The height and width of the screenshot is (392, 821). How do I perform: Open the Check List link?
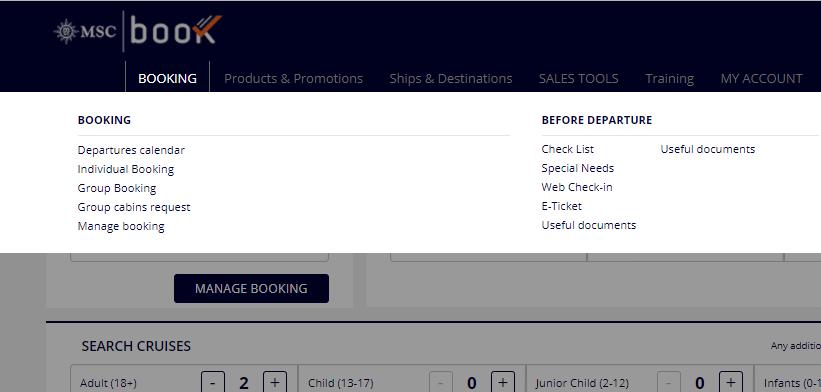(x=568, y=149)
